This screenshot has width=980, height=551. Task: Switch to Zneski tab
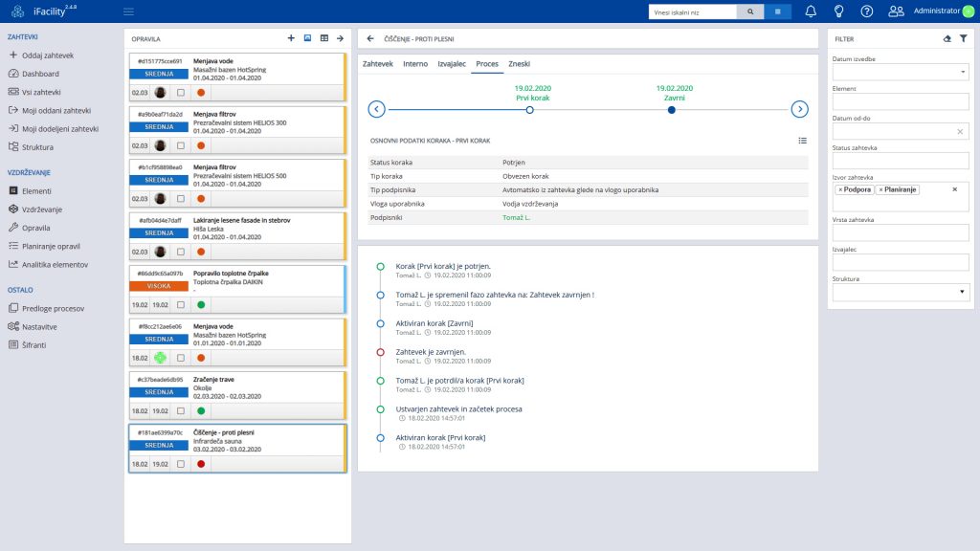click(519, 64)
